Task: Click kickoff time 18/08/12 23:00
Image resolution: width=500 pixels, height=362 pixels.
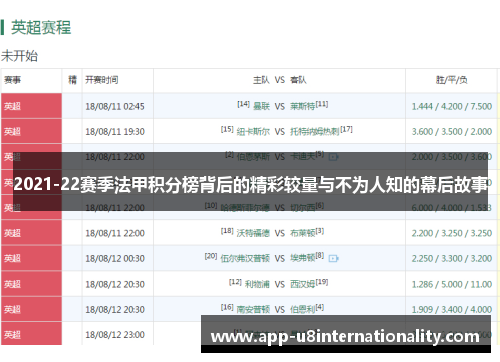Action: (x=115, y=335)
